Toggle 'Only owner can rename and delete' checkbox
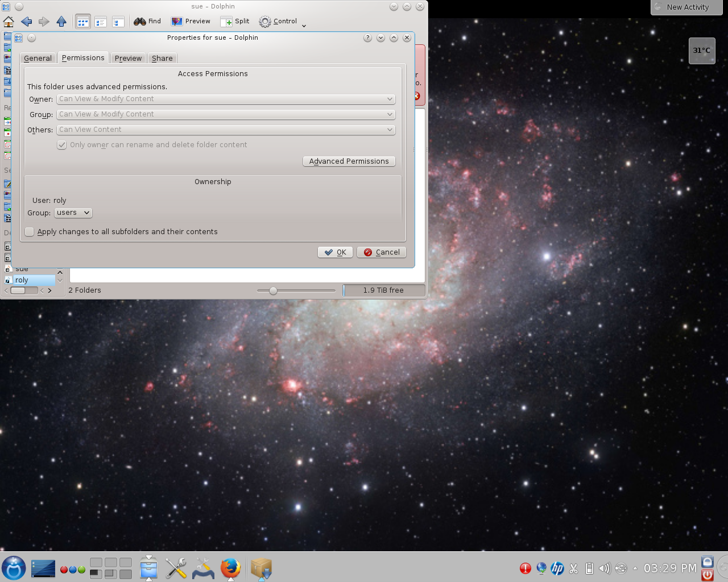 point(62,145)
